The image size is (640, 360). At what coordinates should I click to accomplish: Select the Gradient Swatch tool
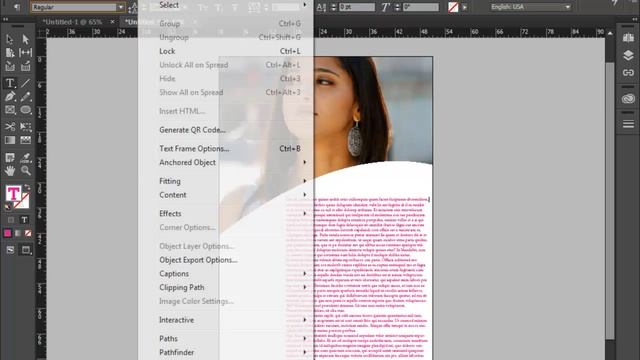coord(10,140)
